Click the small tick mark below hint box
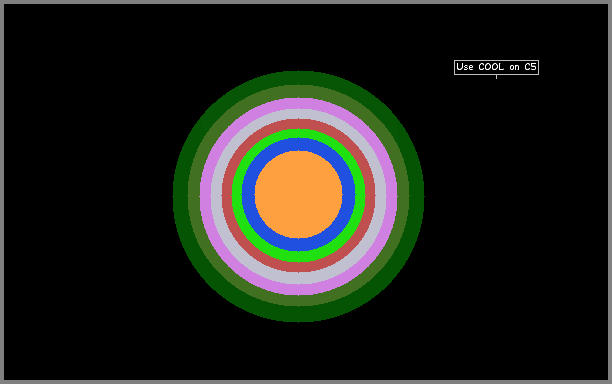The width and height of the screenshot is (612, 384). tap(496, 77)
